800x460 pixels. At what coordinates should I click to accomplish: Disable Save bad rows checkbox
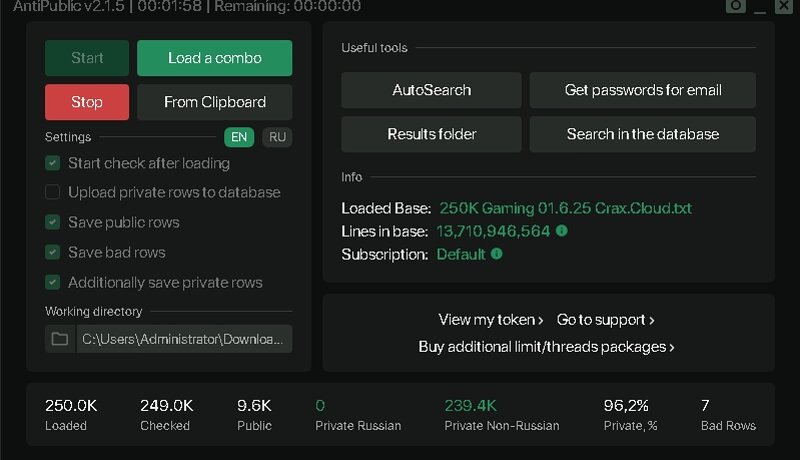[x=52, y=252]
